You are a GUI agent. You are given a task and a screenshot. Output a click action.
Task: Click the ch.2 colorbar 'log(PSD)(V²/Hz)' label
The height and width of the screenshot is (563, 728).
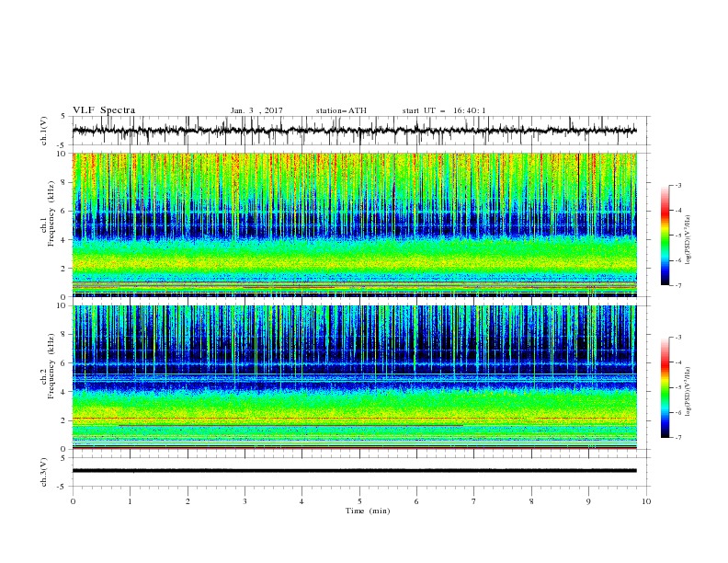(688, 392)
